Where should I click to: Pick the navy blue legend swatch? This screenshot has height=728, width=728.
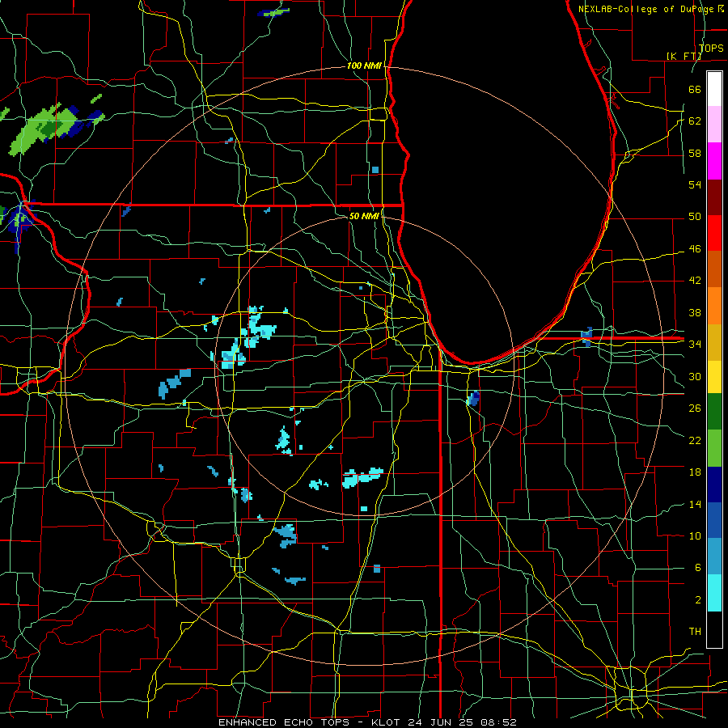tap(714, 485)
